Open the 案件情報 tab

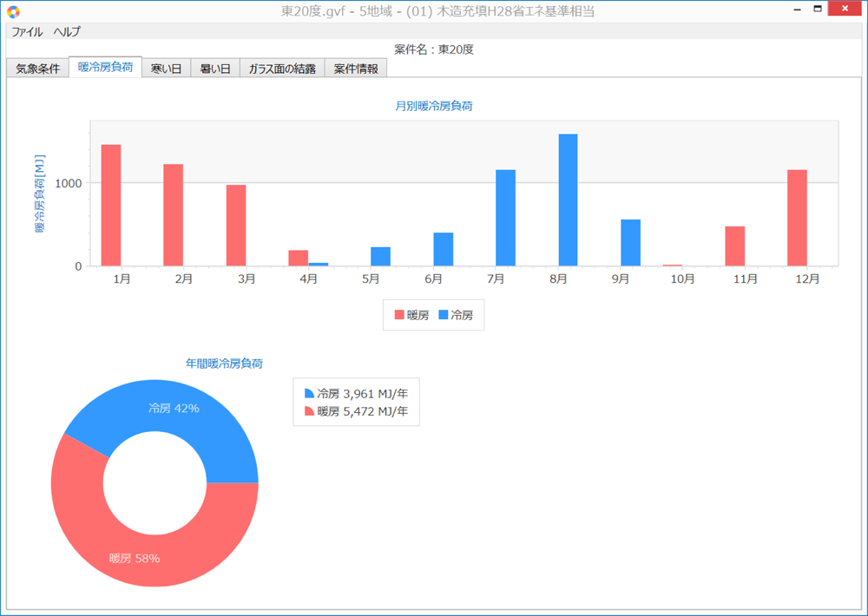[355, 69]
